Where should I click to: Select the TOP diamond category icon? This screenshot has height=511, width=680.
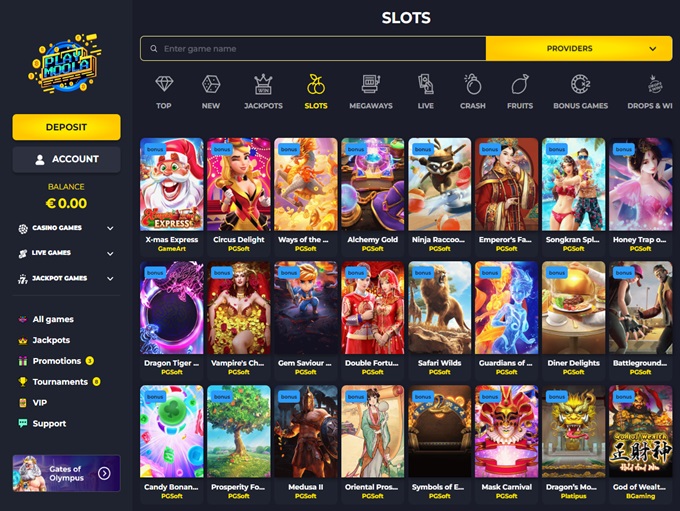tap(164, 84)
